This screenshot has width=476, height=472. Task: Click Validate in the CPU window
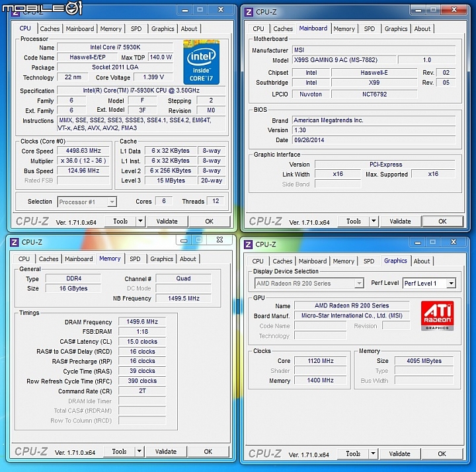(167, 221)
